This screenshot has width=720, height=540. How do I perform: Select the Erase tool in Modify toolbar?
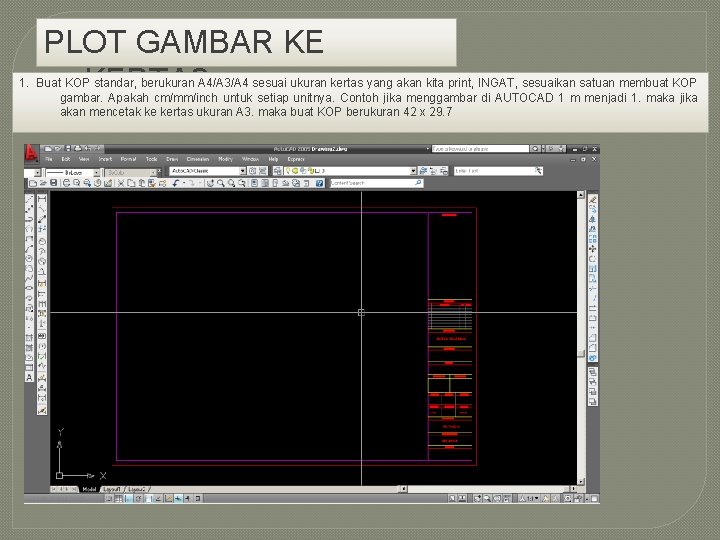(593, 199)
